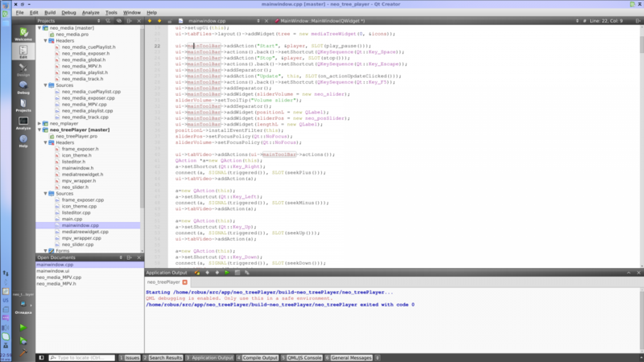The image size is (644, 362).
Task: Open the Analyze menu
Action: point(90,13)
